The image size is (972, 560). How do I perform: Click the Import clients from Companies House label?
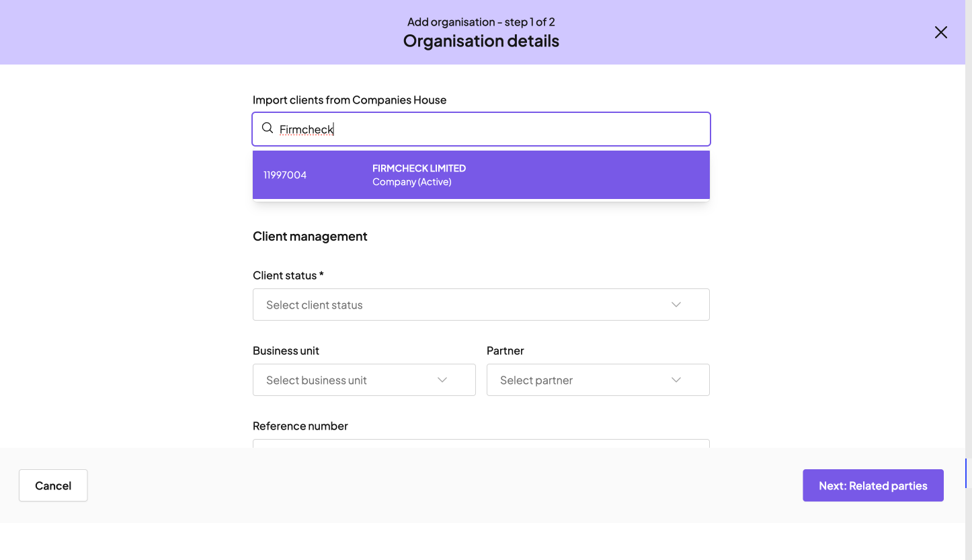(349, 99)
